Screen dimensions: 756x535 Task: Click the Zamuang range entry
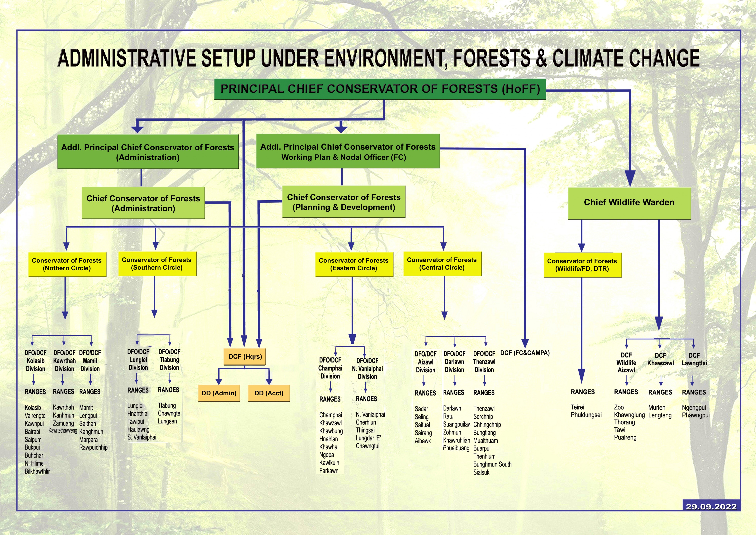[x=63, y=424]
